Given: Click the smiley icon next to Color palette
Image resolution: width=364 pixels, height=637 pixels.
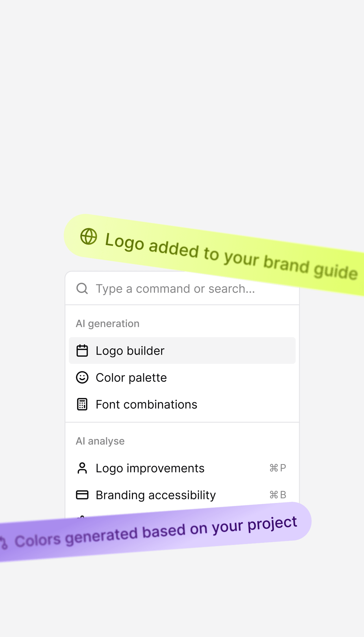Looking at the screenshot, I should click(82, 378).
